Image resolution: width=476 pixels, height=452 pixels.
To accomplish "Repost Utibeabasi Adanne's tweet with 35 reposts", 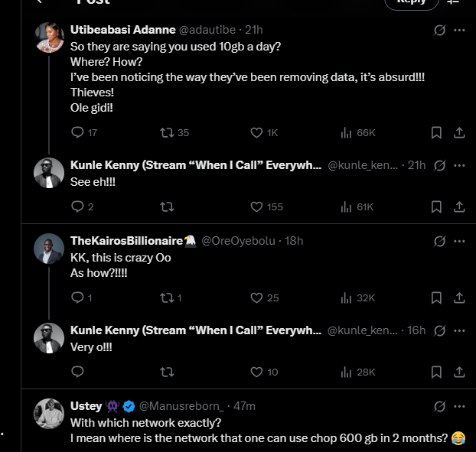I will [166, 132].
